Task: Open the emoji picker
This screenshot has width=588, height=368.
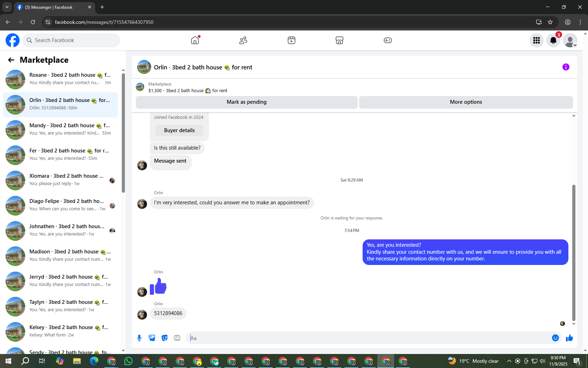Action: coord(555,338)
